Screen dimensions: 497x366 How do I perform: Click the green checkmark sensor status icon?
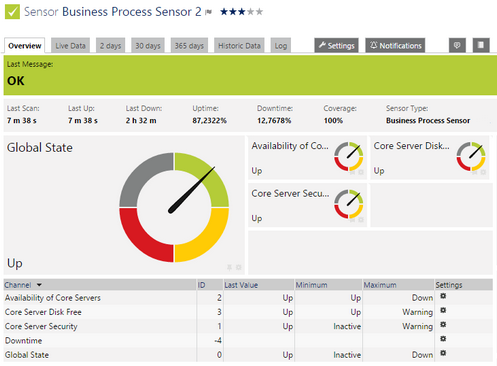click(12, 12)
